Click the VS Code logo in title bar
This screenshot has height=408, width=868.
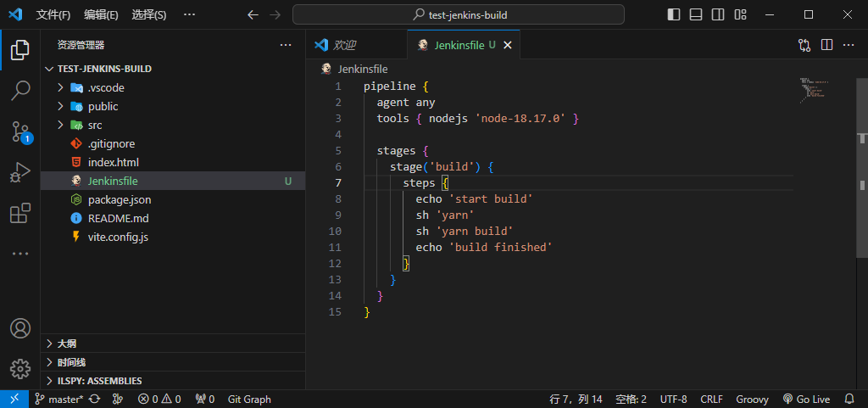[x=15, y=14]
